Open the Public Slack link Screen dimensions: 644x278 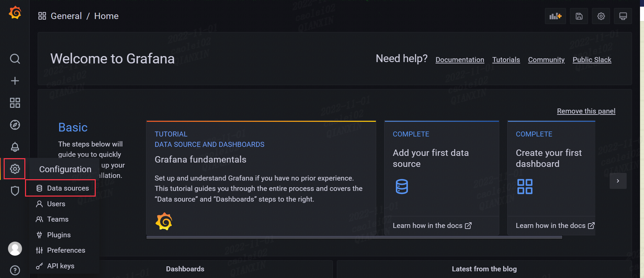(x=592, y=60)
